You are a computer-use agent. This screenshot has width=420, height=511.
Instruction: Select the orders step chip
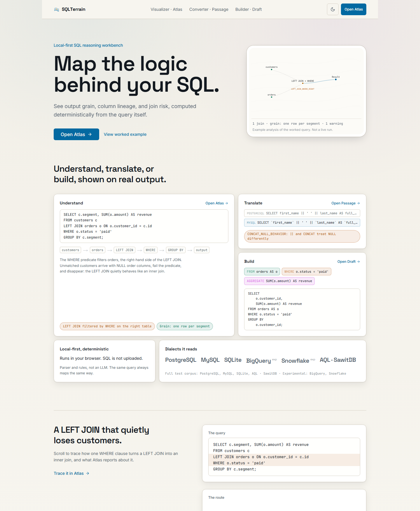click(97, 250)
